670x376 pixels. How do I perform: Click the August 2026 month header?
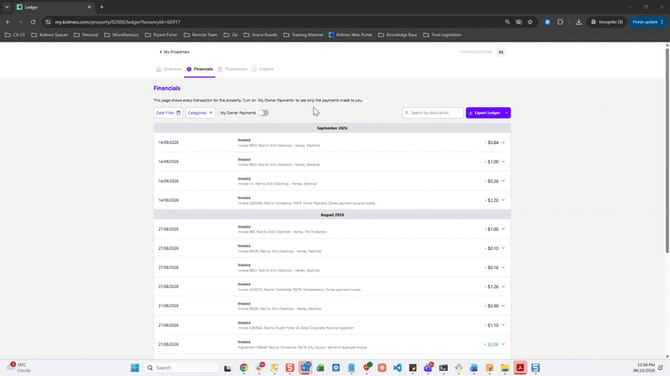332,215
